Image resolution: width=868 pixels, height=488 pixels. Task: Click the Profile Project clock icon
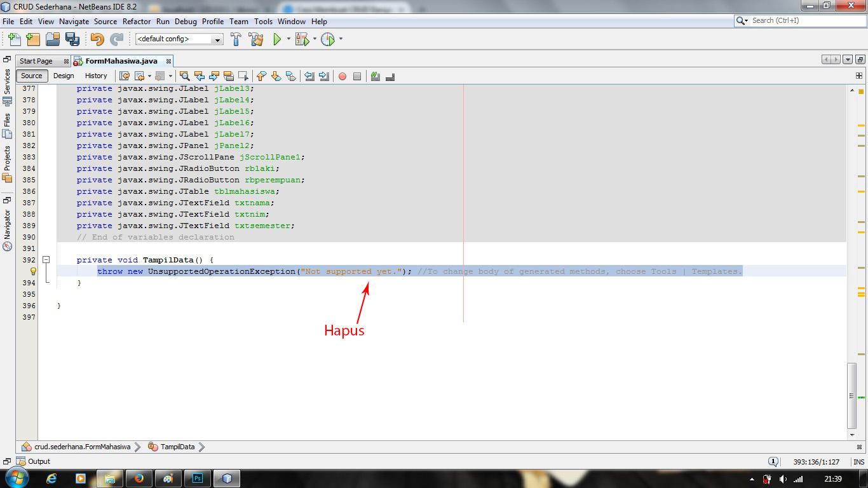327,39
